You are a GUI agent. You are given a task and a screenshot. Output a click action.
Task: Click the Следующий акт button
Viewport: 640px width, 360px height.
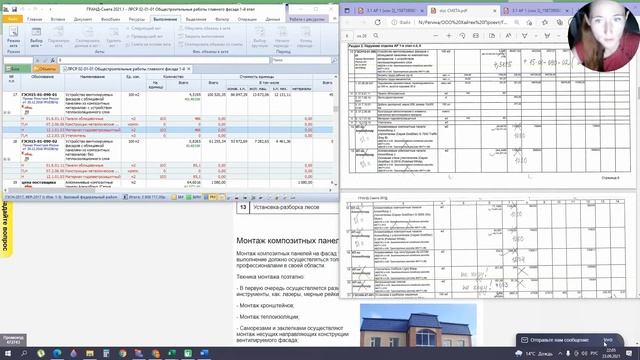coord(143,28)
